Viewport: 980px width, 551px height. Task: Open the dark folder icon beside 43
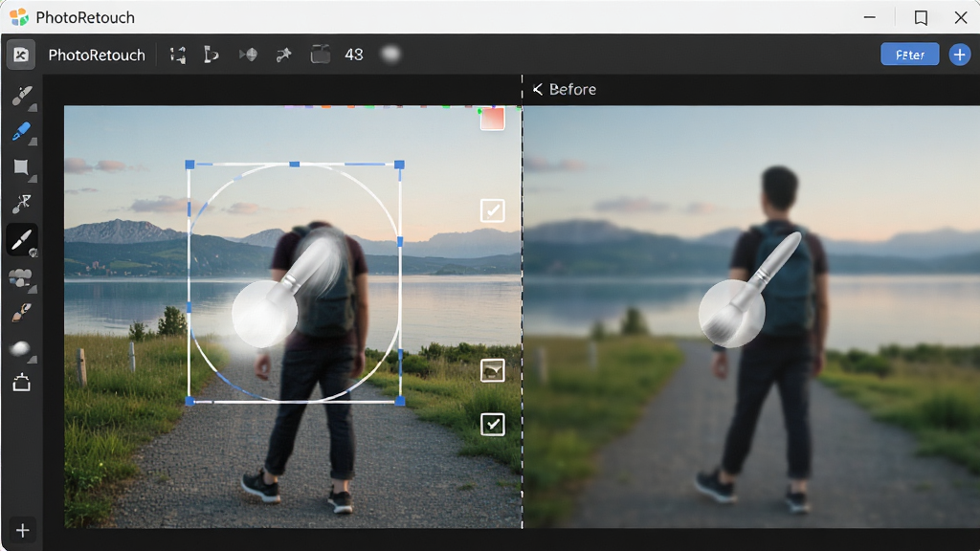click(320, 55)
